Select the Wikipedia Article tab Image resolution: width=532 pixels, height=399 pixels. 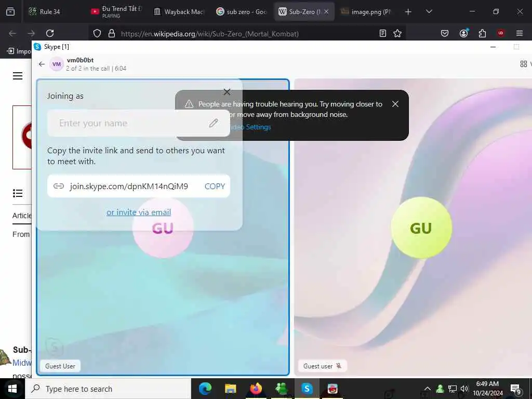(22, 216)
